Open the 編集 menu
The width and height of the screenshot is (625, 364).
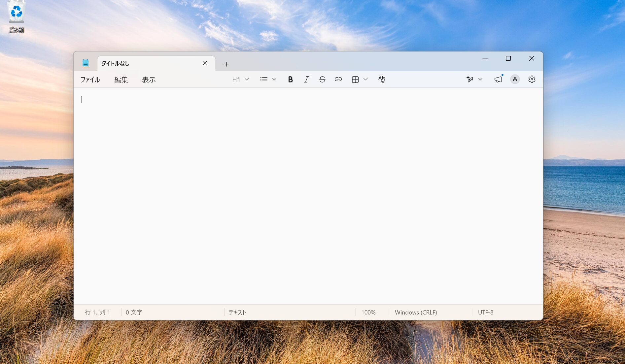(x=121, y=80)
